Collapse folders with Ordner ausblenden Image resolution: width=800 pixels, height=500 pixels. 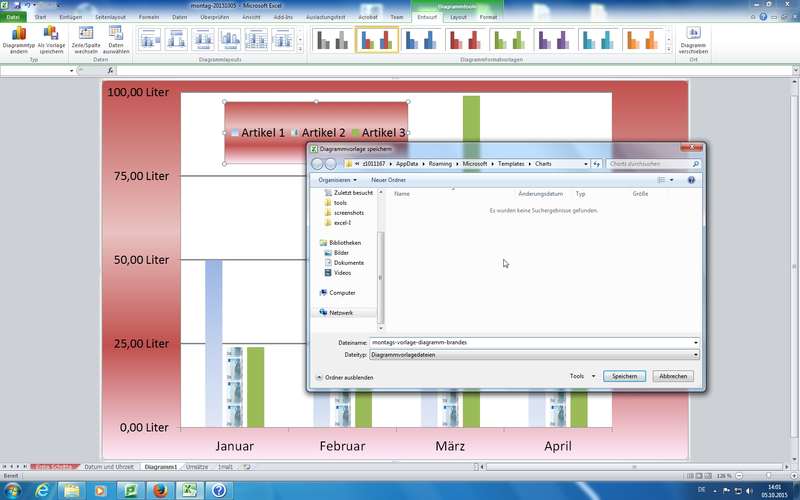click(x=345, y=377)
